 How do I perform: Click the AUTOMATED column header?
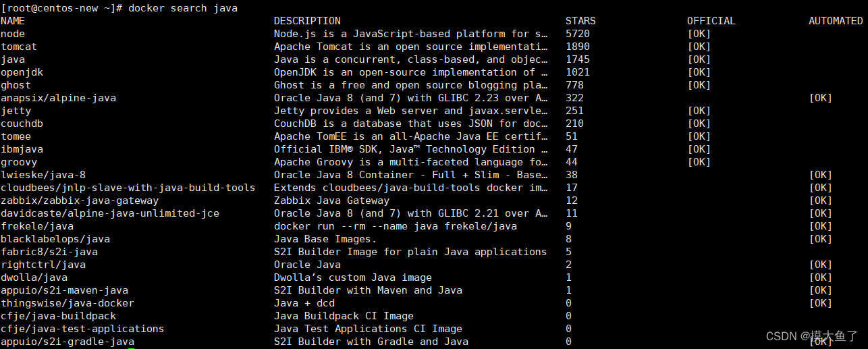[836, 21]
